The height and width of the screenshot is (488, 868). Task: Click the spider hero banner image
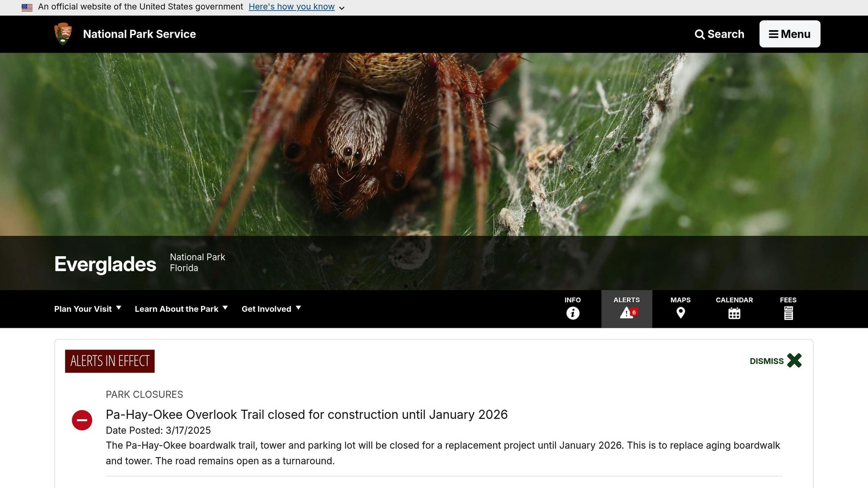click(x=434, y=144)
